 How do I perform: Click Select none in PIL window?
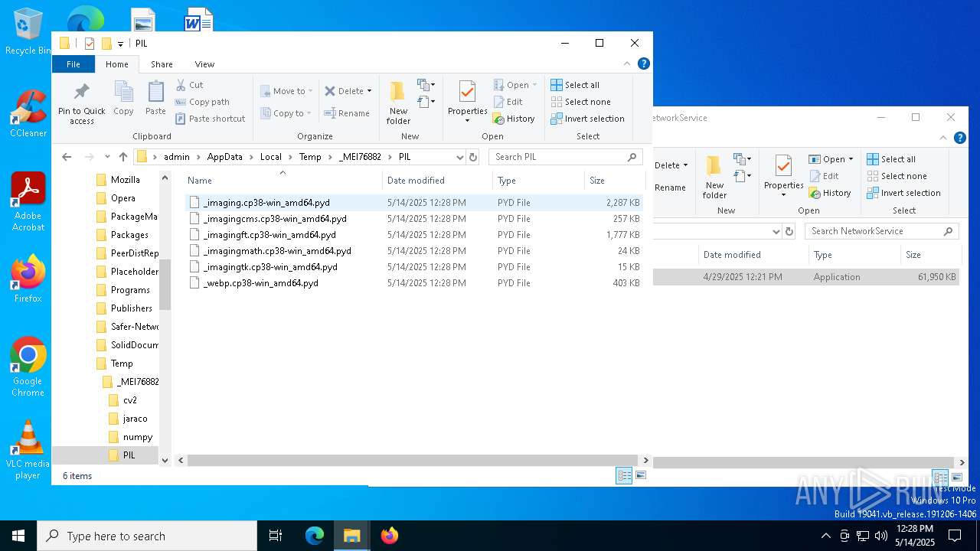point(580,102)
